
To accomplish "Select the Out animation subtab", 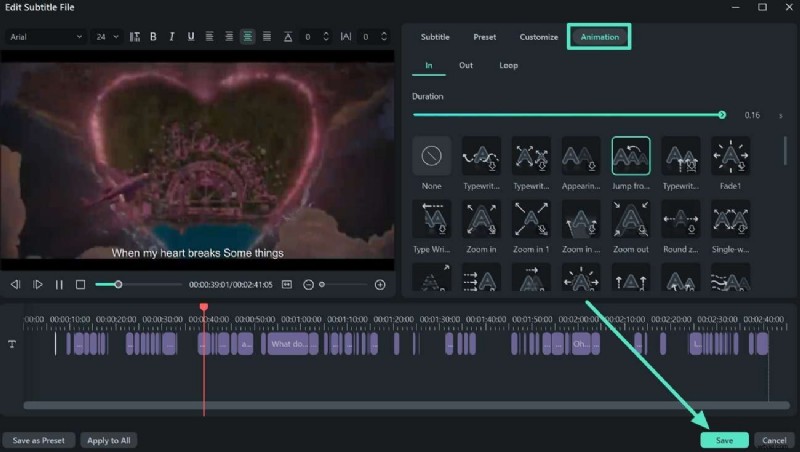I will [x=466, y=65].
